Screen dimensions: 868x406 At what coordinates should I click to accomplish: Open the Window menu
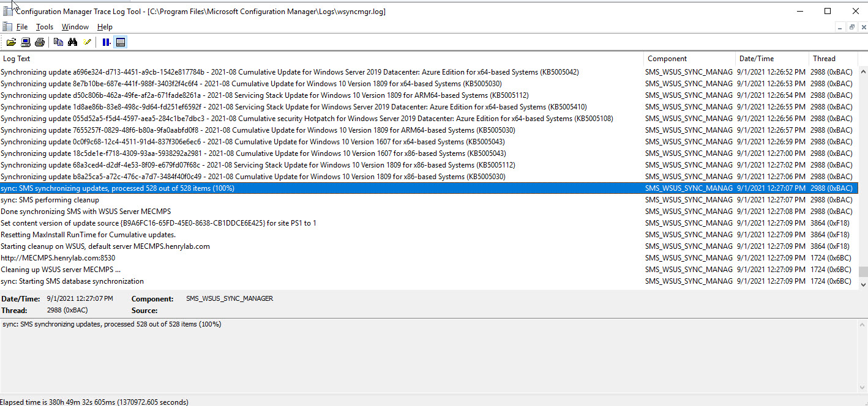pos(75,27)
